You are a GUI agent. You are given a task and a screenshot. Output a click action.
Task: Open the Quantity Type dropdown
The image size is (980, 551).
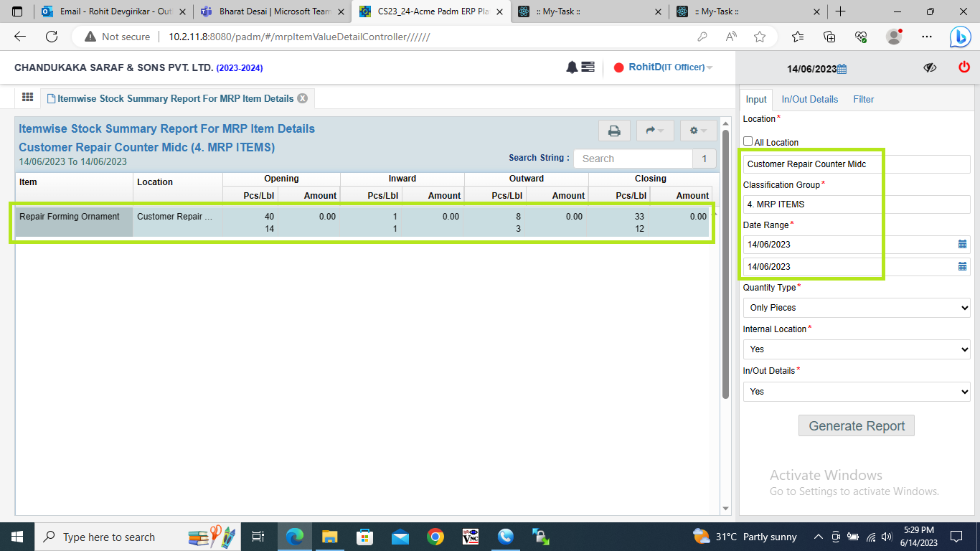tap(857, 308)
